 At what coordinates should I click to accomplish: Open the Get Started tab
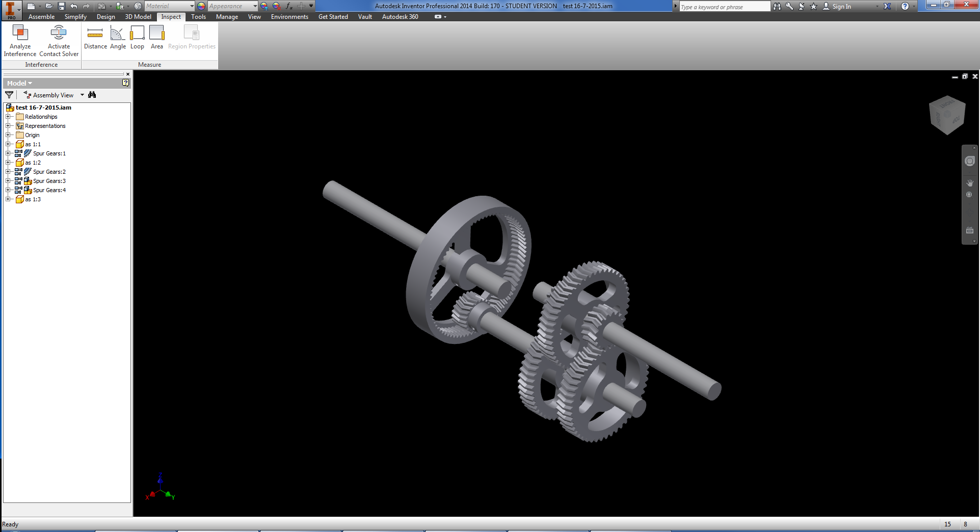[333, 17]
